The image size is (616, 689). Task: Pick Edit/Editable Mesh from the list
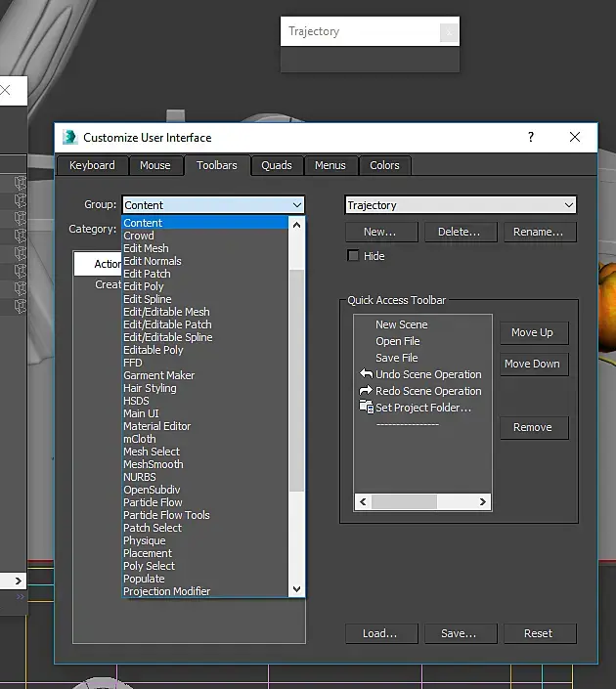pos(205,312)
